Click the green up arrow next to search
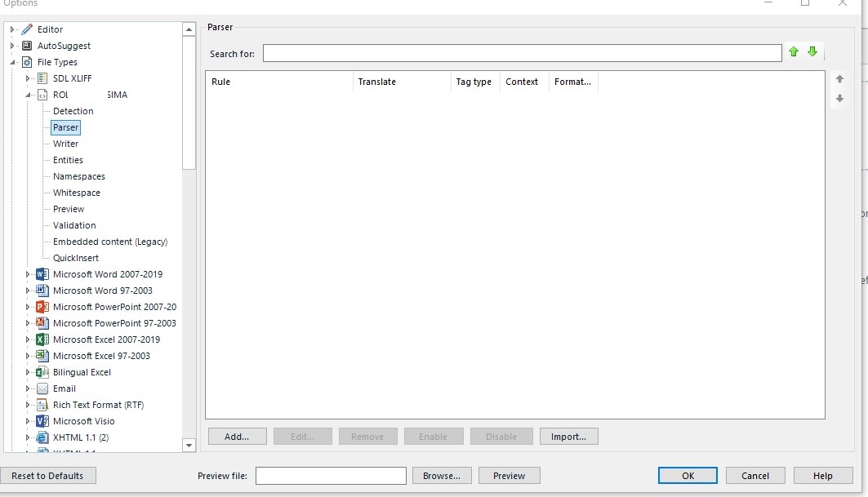Viewport: 868px width, 497px height. tap(793, 51)
